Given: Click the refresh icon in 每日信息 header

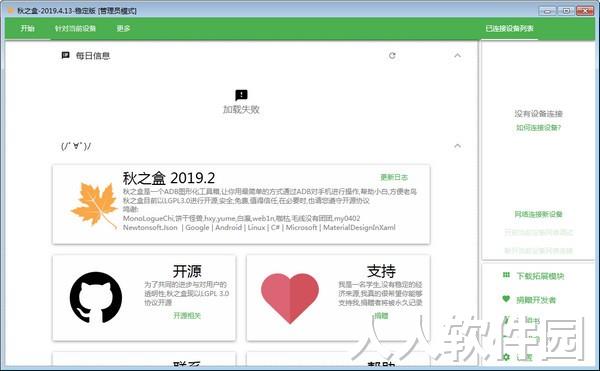Looking at the screenshot, I should tap(392, 55).
